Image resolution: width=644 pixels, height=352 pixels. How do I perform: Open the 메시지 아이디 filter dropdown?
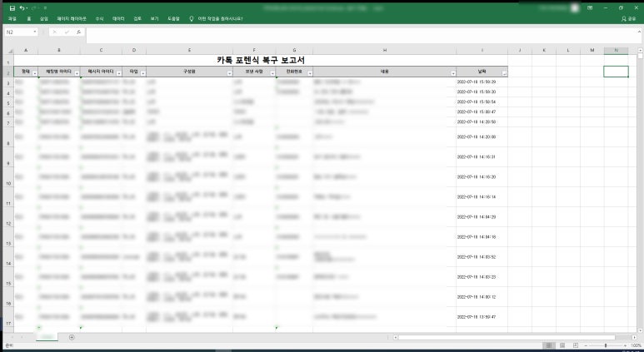118,73
